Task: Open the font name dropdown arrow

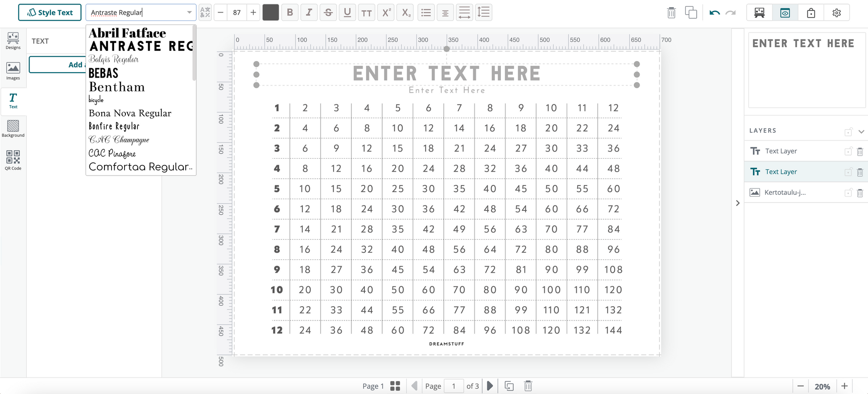Action: 189,12
